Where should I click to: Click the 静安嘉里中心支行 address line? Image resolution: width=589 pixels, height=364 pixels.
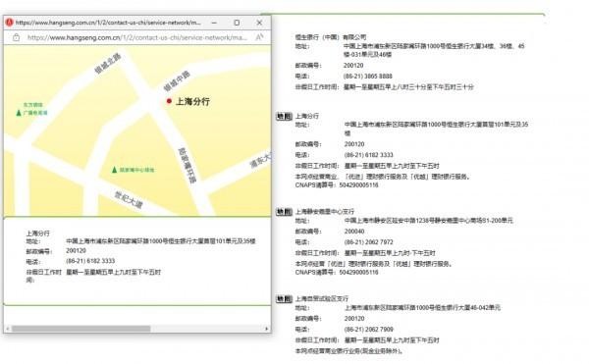(x=429, y=221)
